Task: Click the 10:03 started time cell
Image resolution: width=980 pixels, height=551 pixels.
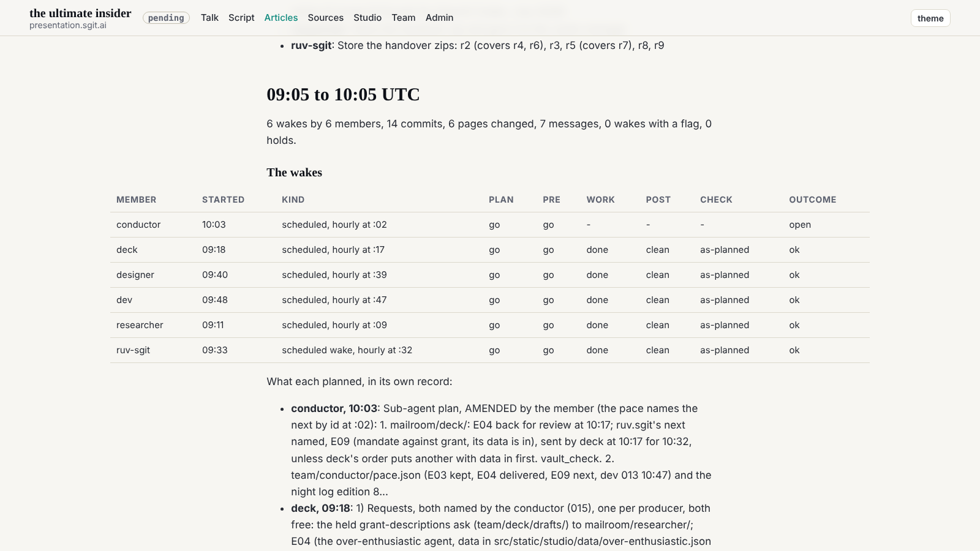Action: click(x=214, y=225)
